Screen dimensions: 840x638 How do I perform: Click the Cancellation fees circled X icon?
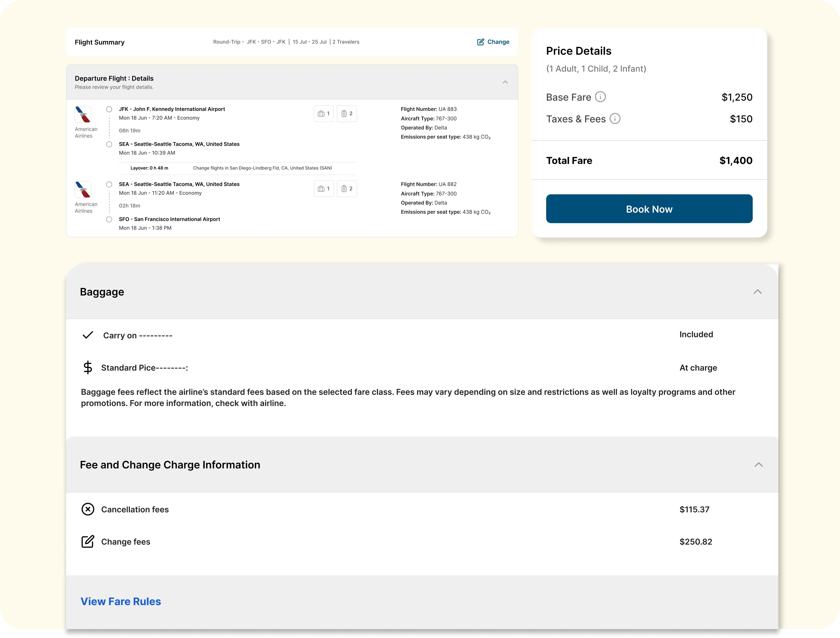tap(88, 509)
